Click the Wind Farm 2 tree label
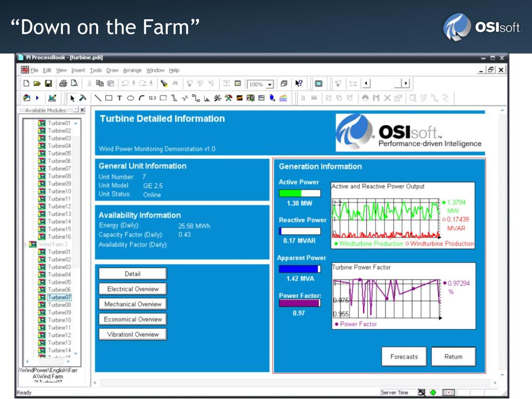Image resolution: width=532 pixels, height=399 pixels. pos(53,244)
